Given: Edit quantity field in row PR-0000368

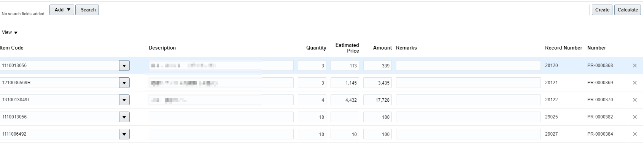Looking at the screenshot, I should tap(312, 66).
